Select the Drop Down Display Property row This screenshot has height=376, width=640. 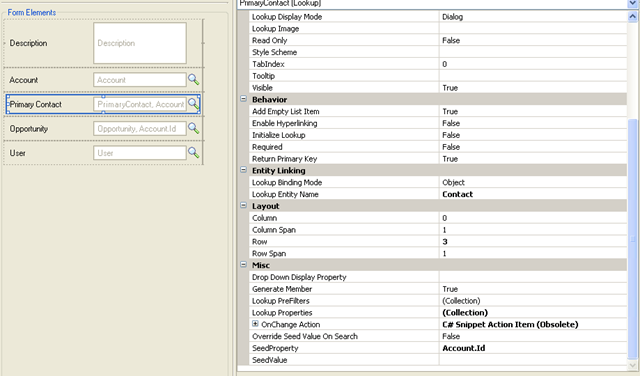tap(438, 277)
